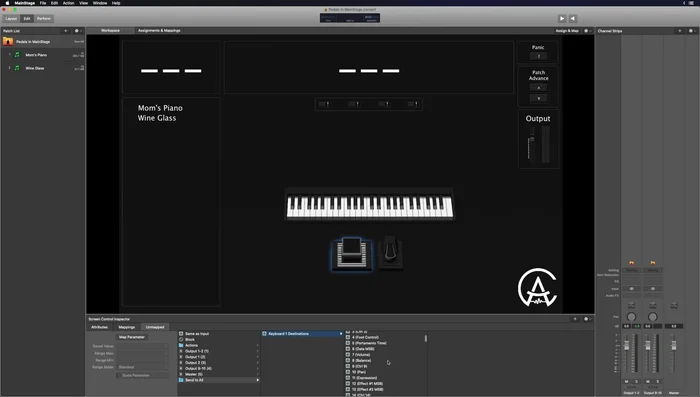Open Channel Strips gear options menu
The image size is (700, 397).
(691, 31)
